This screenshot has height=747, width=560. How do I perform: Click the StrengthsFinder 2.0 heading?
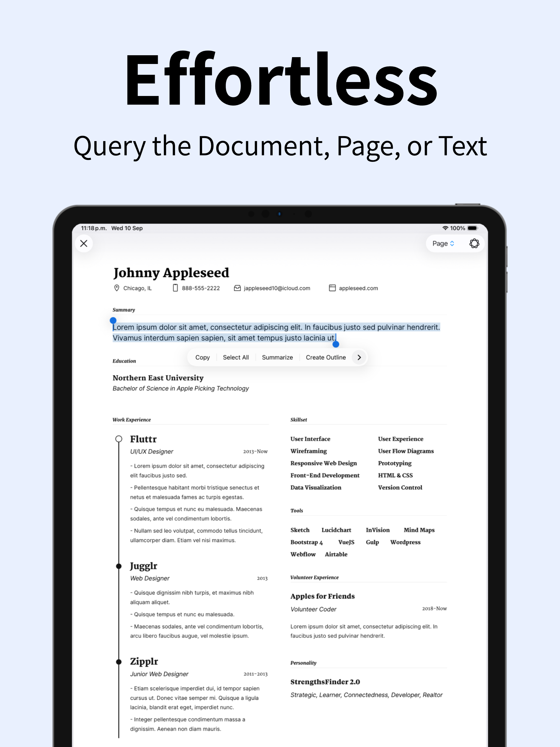325,682
